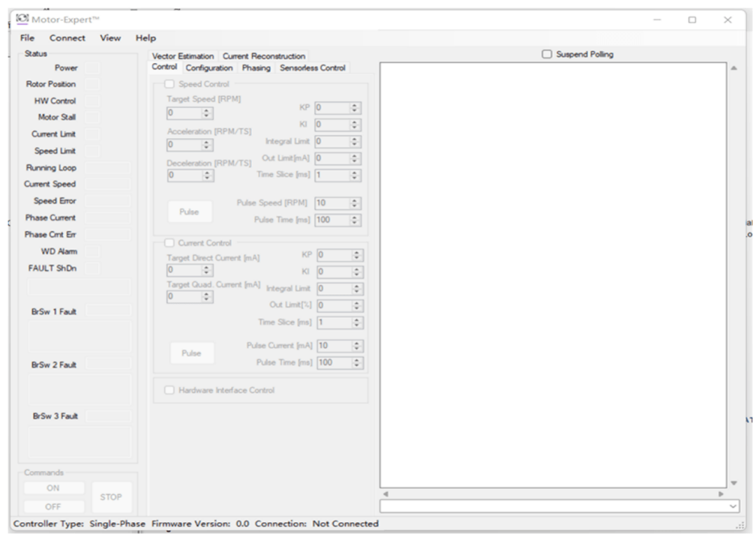Click the Motor-Expert app icon in title bar
The image size is (756, 546).
(23, 19)
